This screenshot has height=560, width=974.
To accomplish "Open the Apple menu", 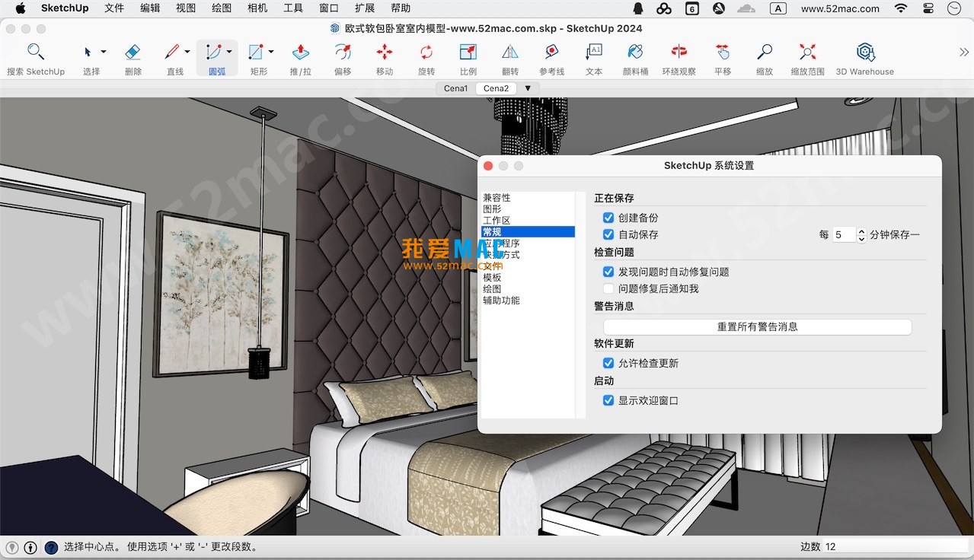I will click(x=20, y=8).
